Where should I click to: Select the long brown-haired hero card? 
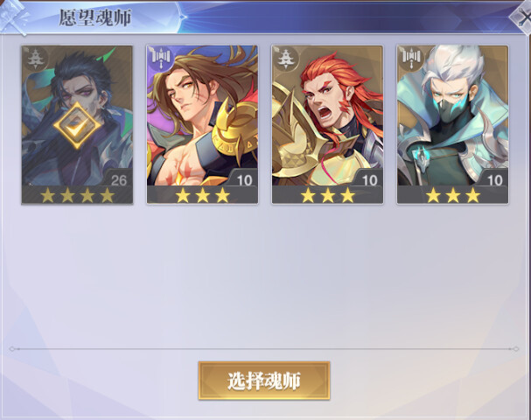pos(202,124)
